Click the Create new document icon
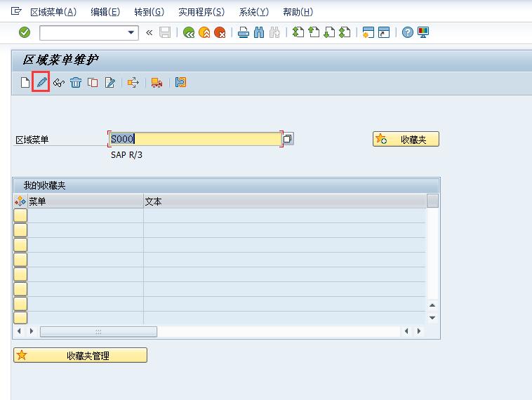The width and height of the screenshot is (532, 400). pos(25,83)
